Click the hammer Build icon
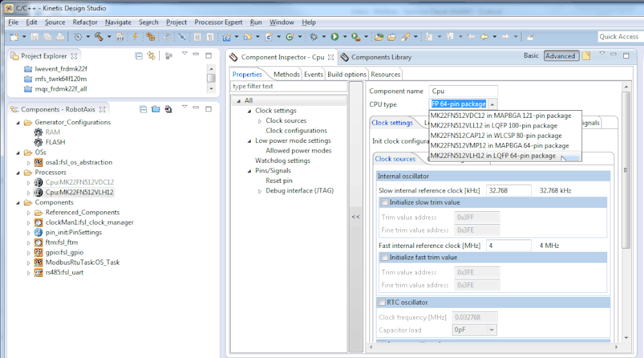The width and height of the screenshot is (644, 358). click(x=99, y=37)
